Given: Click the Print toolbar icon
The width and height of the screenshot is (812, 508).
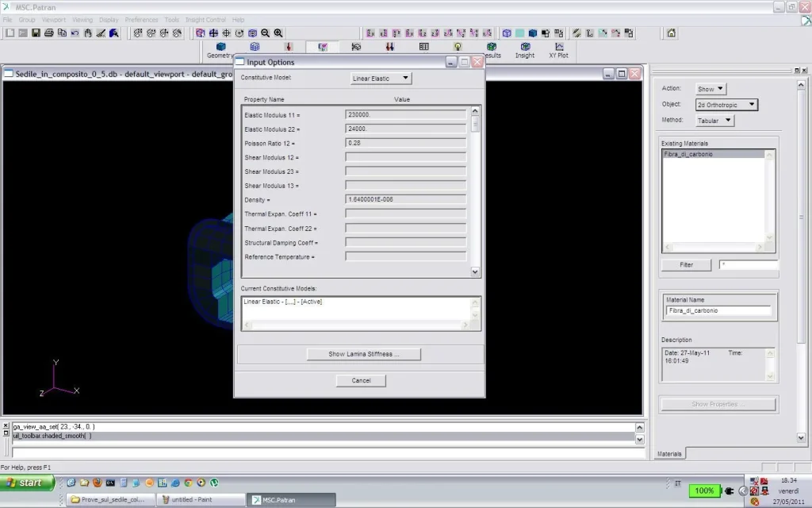Looking at the screenshot, I should pos(48,33).
